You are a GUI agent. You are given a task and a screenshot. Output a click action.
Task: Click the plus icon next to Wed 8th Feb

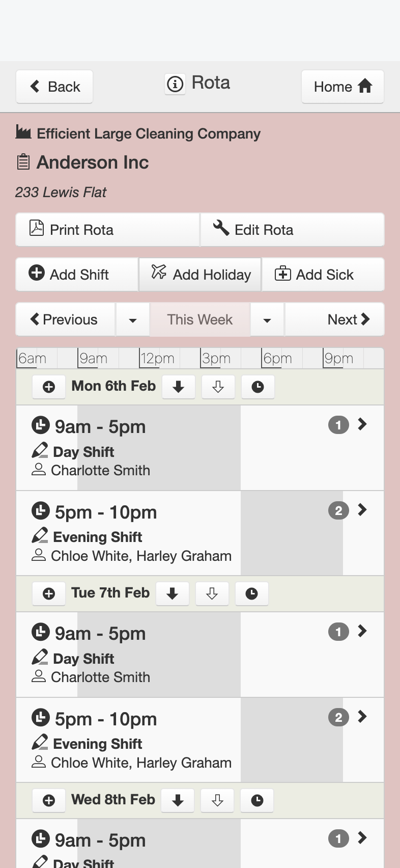pos(49,801)
